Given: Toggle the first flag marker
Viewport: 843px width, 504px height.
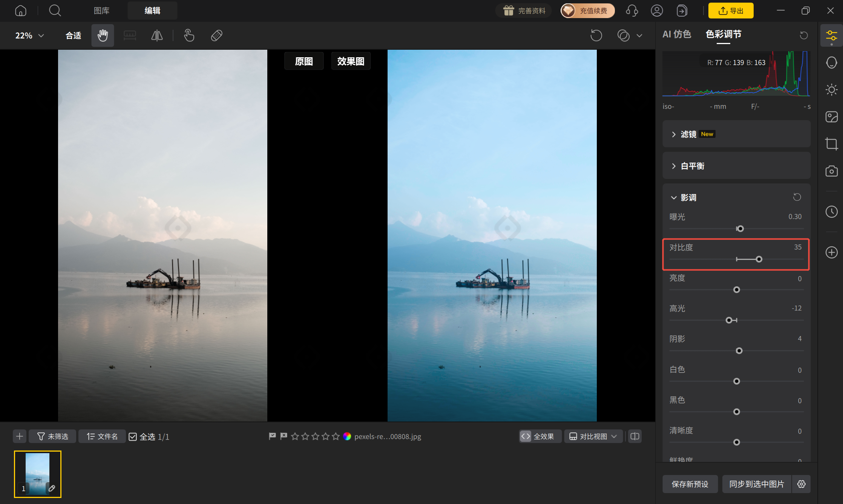Looking at the screenshot, I should point(272,436).
